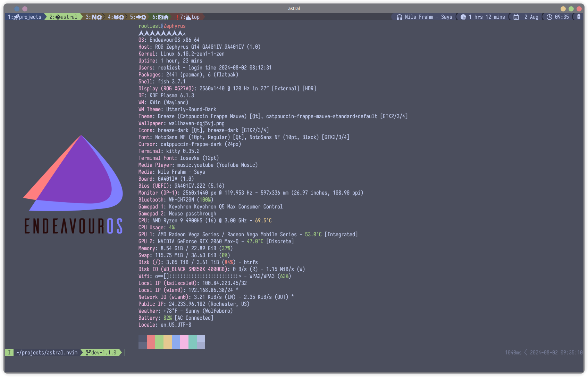Image resolution: width=588 pixels, height=377 pixels.
Task: Click the EndeavourOS logo image
Action: (x=73, y=185)
